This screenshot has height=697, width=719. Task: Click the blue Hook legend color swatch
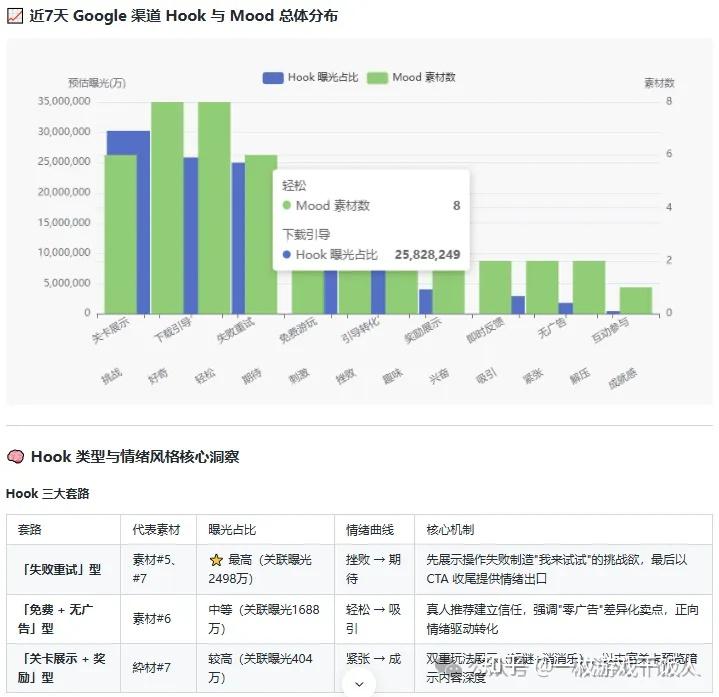(273, 78)
